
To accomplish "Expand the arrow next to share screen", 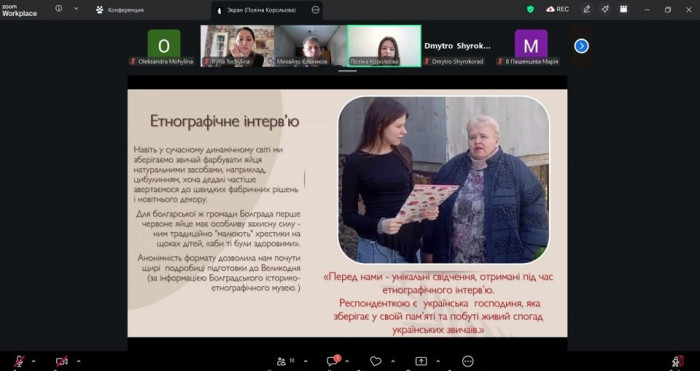I will (438, 361).
